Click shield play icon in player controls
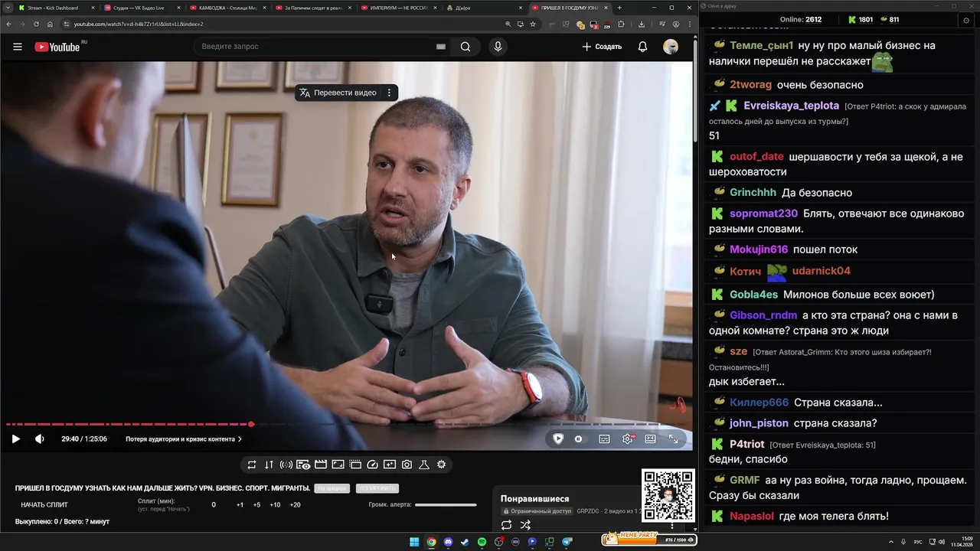 (x=558, y=439)
